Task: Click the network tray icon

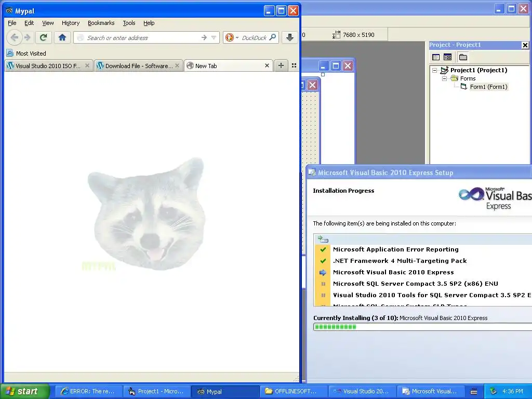Action: coord(494,392)
